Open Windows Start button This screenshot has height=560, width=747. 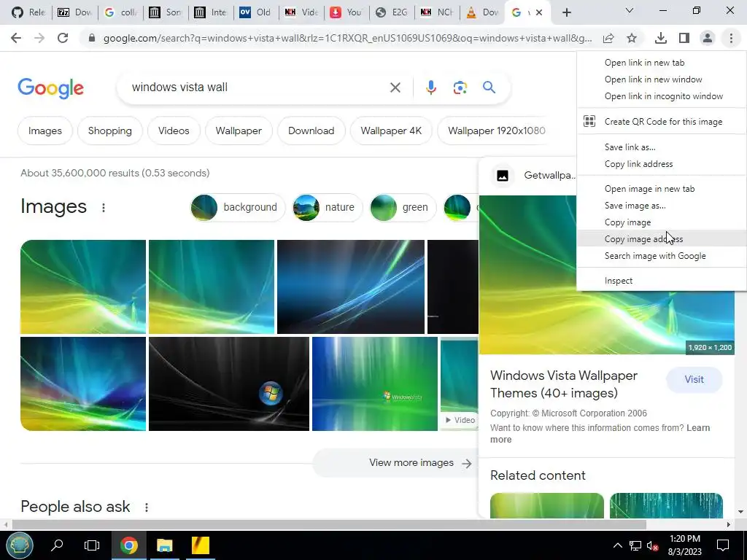pyautogui.click(x=19, y=545)
